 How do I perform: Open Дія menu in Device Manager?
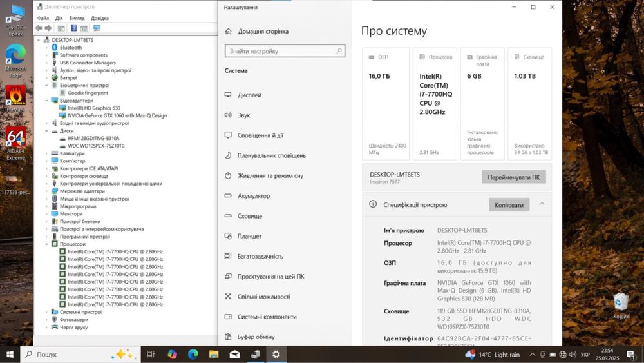(x=59, y=18)
